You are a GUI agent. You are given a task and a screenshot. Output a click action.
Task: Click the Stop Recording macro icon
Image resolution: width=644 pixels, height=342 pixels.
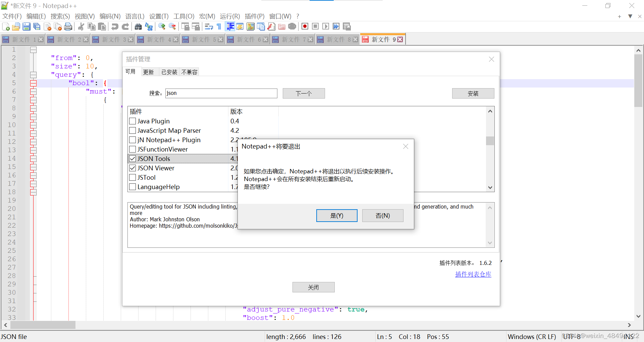tap(315, 26)
